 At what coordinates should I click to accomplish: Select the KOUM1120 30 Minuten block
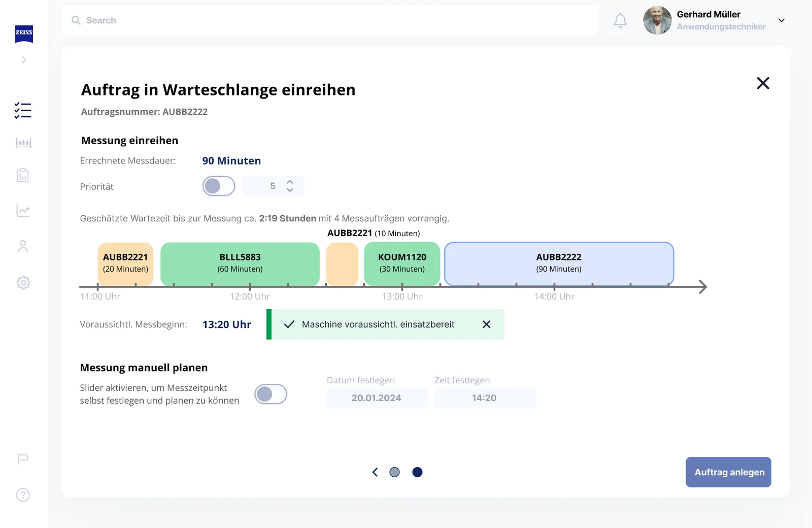[x=402, y=263]
